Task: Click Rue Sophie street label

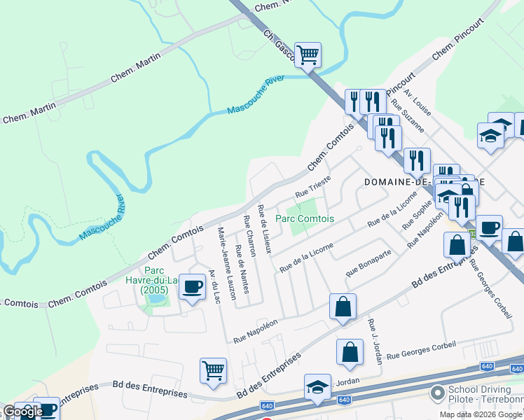Action: 417,216
